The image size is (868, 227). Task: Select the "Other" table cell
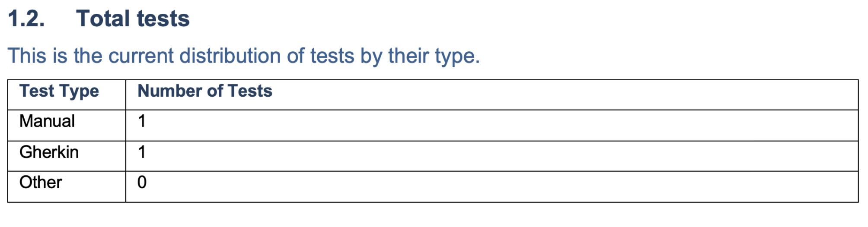tap(67, 187)
